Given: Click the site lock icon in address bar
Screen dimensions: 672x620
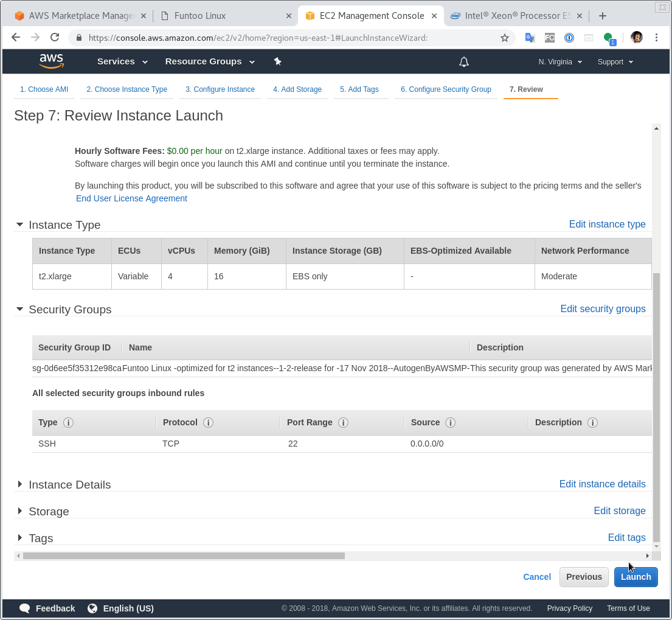Looking at the screenshot, I should (x=79, y=38).
